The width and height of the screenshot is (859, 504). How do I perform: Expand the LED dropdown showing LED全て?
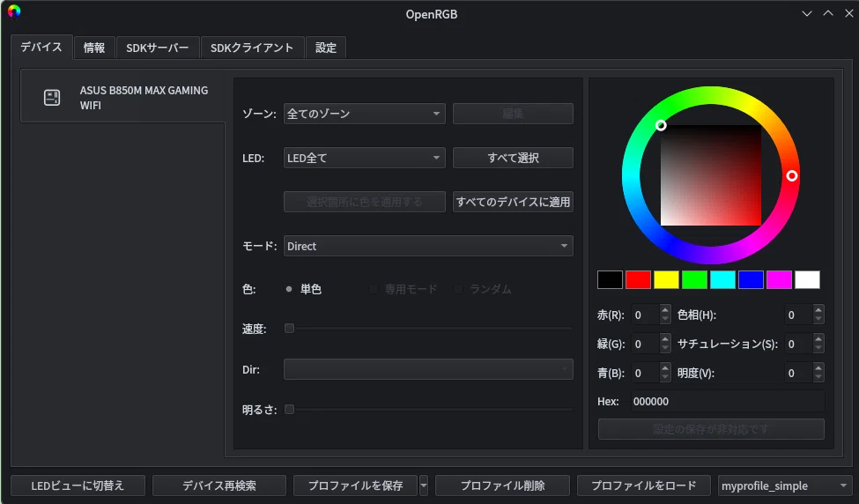pyautogui.click(x=365, y=158)
